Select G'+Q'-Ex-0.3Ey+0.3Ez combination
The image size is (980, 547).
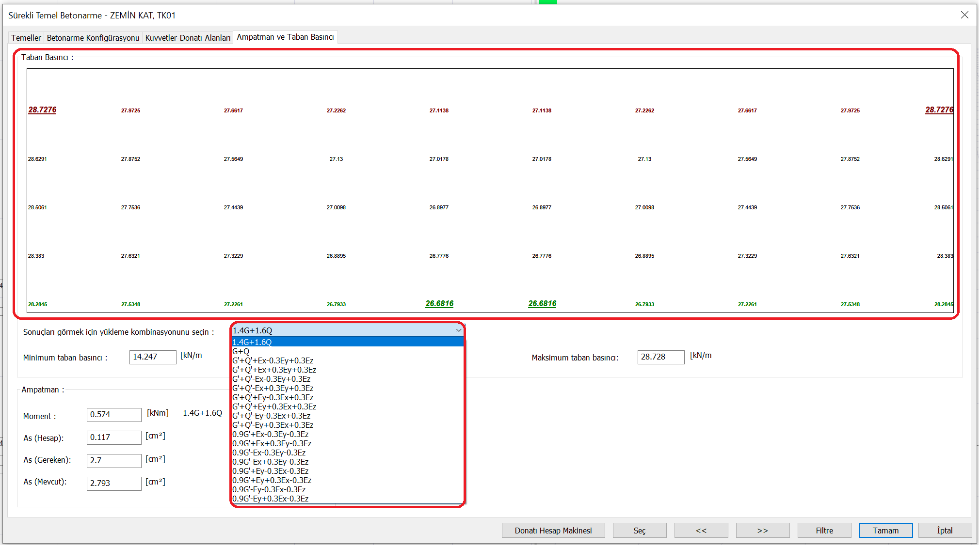coord(347,379)
